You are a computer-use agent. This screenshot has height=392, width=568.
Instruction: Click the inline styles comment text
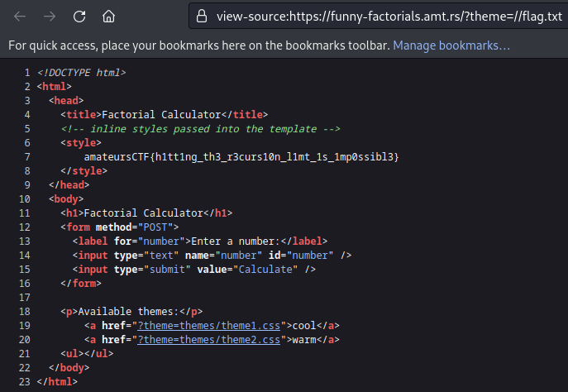(x=200, y=128)
